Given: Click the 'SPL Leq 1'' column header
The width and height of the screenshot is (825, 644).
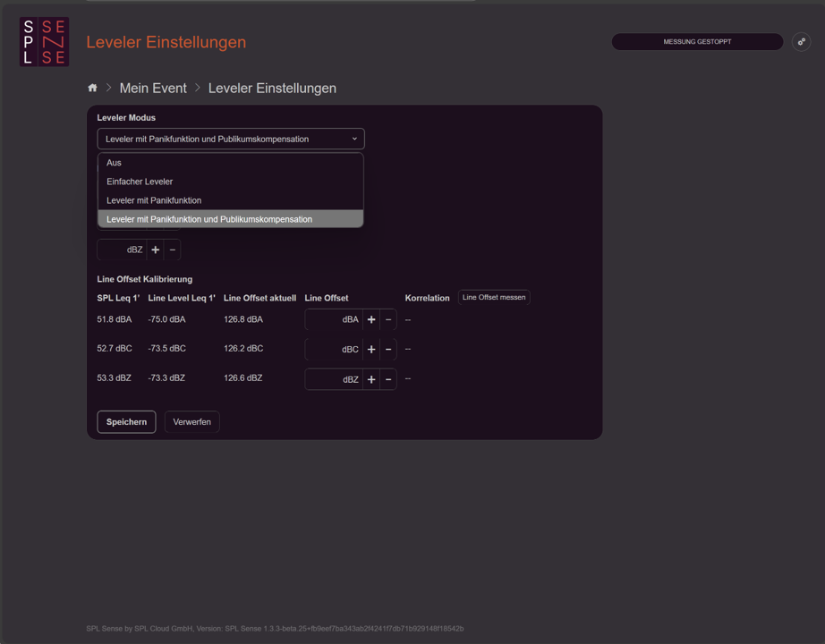Looking at the screenshot, I should pyautogui.click(x=118, y=298).
